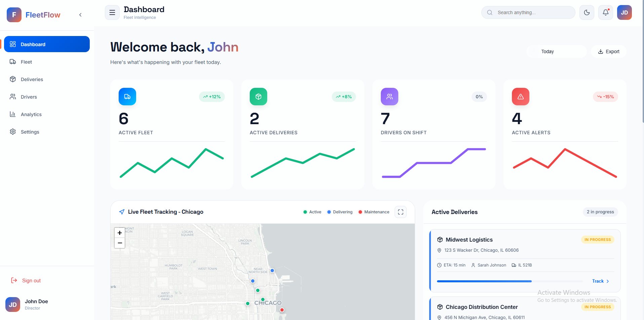Click the Export button
This screenshot has height=320, width=644.
pyautogui.click(x=608, y=51)
